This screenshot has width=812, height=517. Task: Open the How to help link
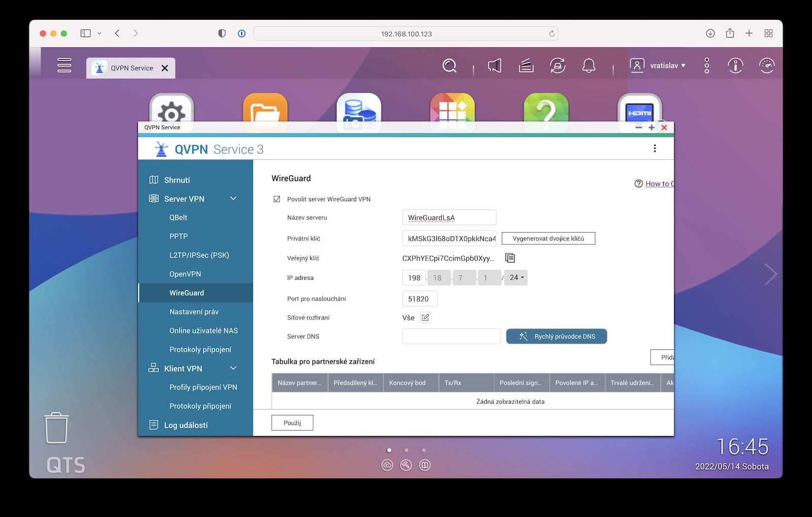[x=659, y=183]
